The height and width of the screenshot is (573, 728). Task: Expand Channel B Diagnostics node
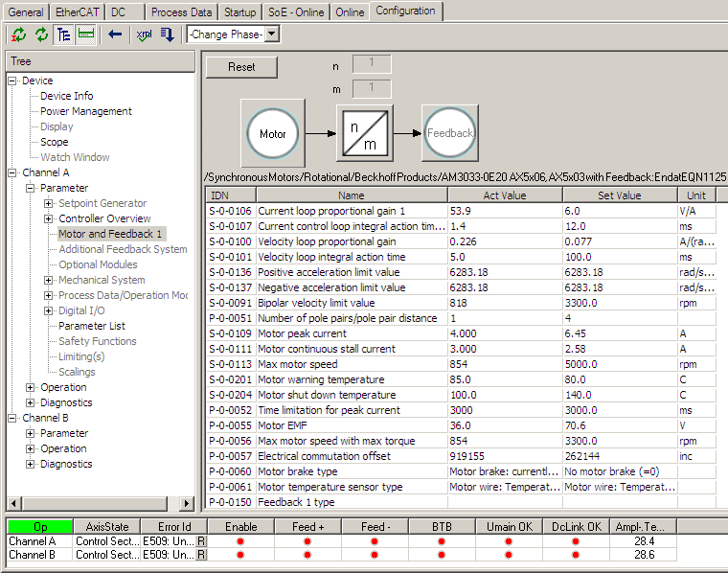coord(31,464)
